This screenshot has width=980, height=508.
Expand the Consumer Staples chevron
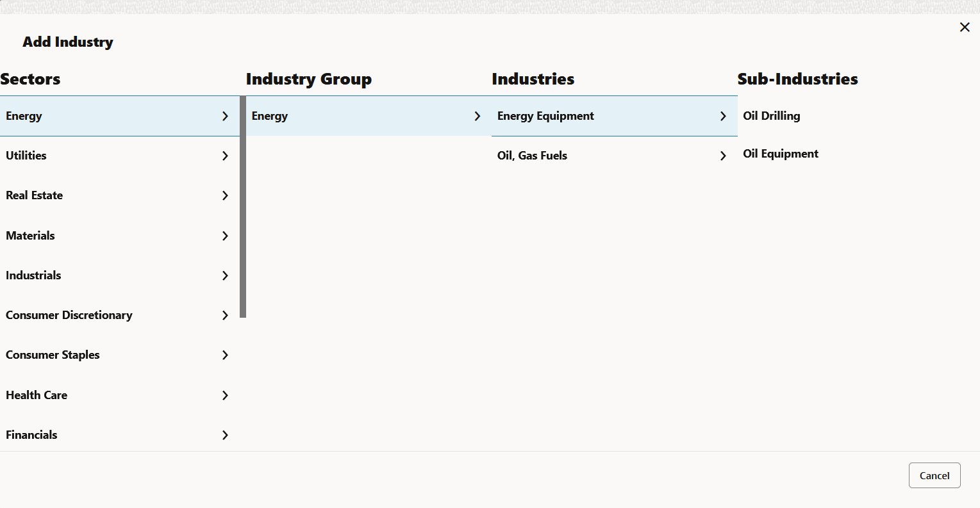point(225,355)
